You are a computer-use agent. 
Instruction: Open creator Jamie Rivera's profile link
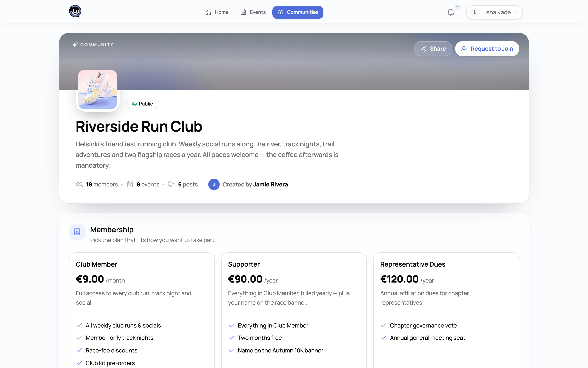coord(271,184)
